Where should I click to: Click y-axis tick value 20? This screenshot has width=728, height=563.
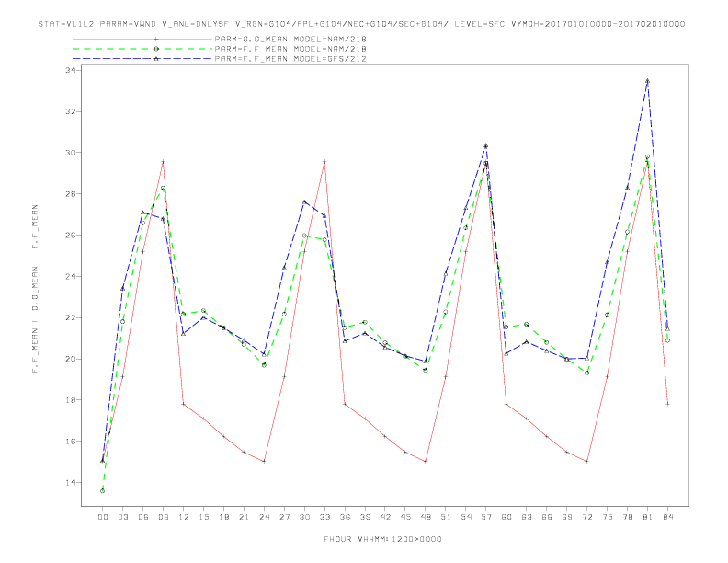point(73,359)
